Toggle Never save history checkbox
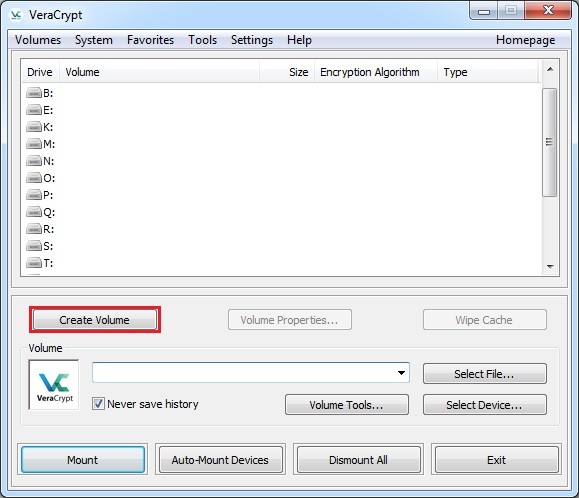Screen dimensions: 579x498 [98, 404]
